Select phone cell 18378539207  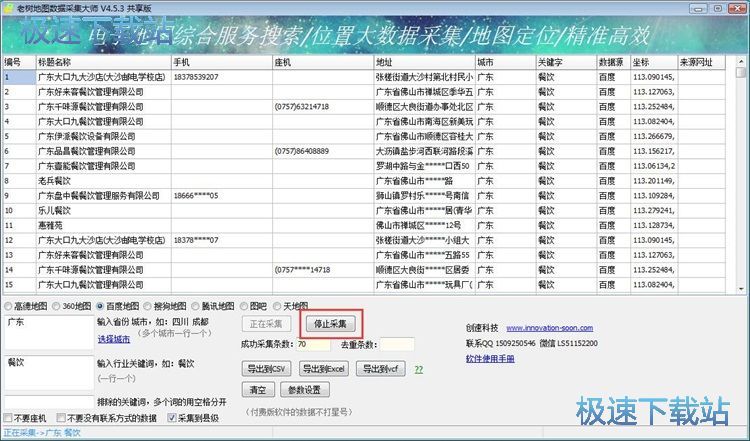[x=222, y=77]
